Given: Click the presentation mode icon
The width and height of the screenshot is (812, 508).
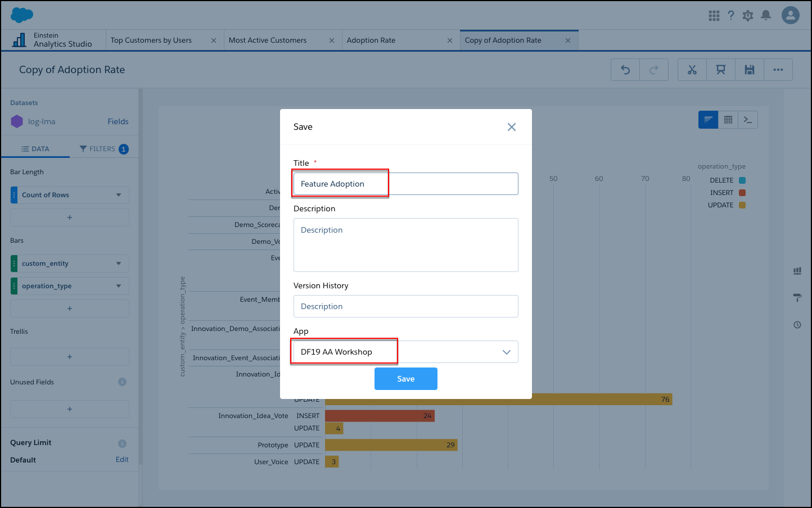Looking at the screenshot, I should 721,70.
